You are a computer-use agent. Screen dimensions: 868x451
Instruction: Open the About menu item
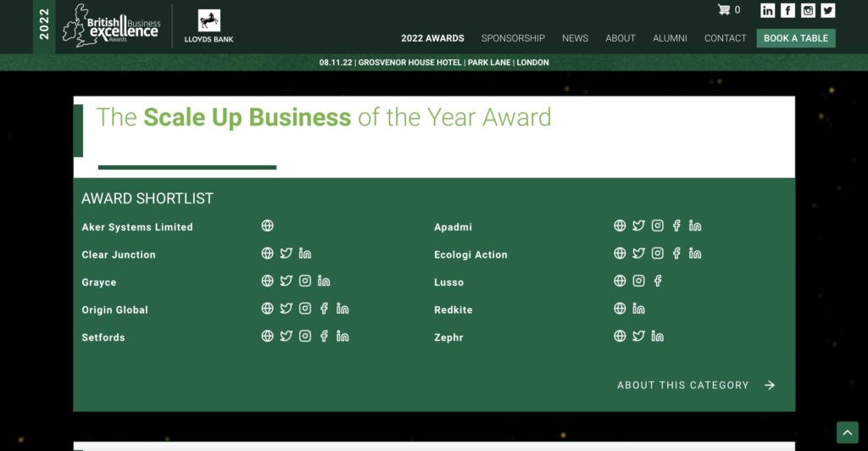click(620, 38)
